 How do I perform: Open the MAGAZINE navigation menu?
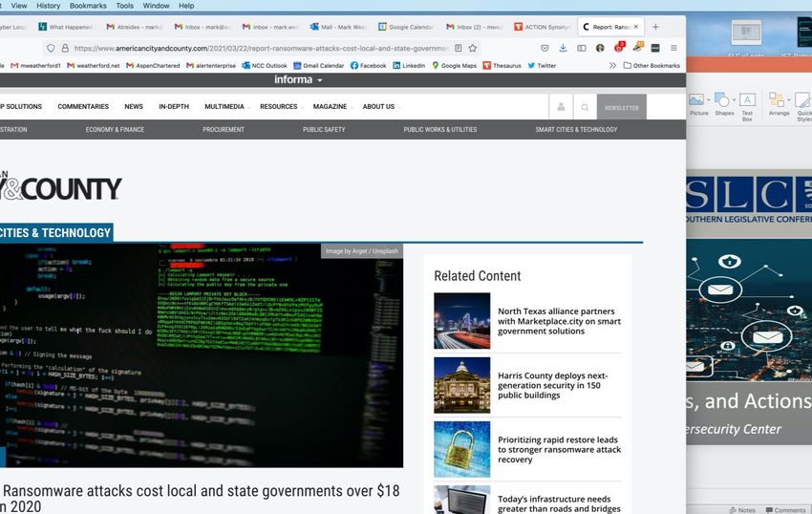[x=330, y=106]
